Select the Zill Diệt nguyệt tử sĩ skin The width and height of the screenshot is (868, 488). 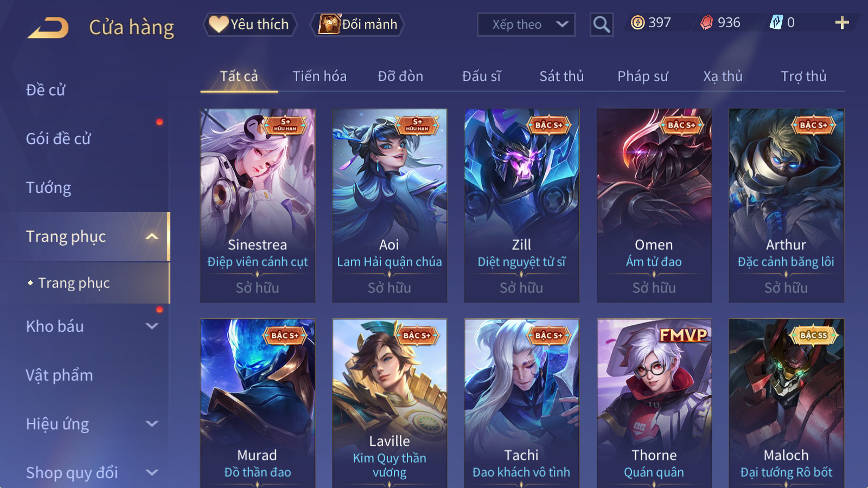(521, 206)
